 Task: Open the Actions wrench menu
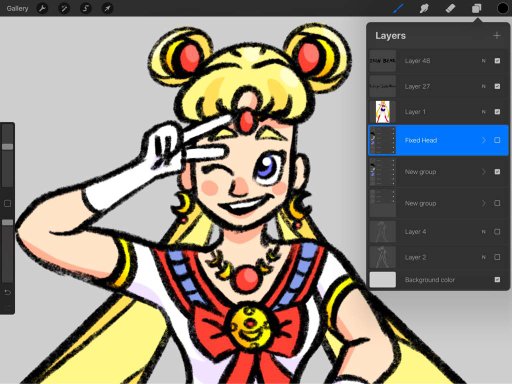click(42, 8)
